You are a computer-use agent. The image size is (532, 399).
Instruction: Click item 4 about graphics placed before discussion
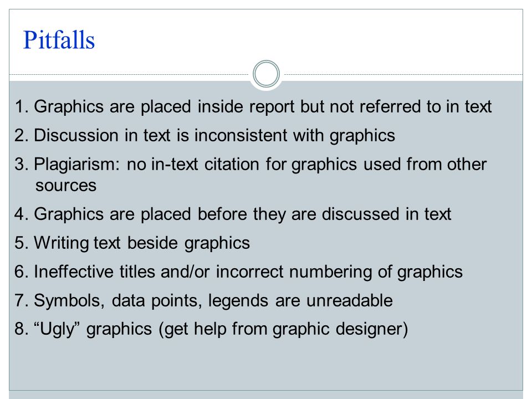coord(233,214)
